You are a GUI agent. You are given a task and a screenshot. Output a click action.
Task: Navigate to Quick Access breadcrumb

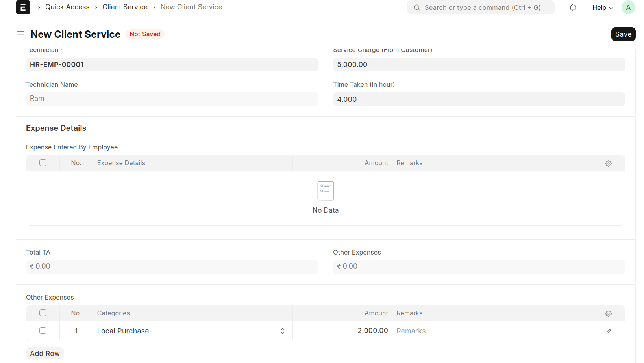coord(67,7)
